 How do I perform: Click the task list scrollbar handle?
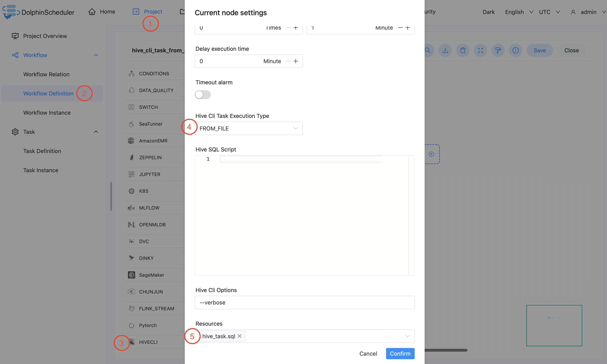[x=111, y=196]
